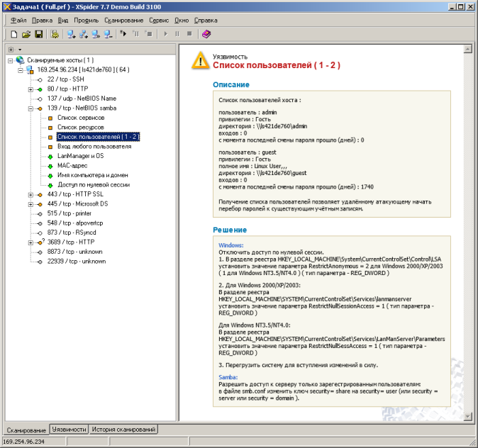Open the Справка menu
Screen dimensions: 478x448
click(x=206, y=21)
